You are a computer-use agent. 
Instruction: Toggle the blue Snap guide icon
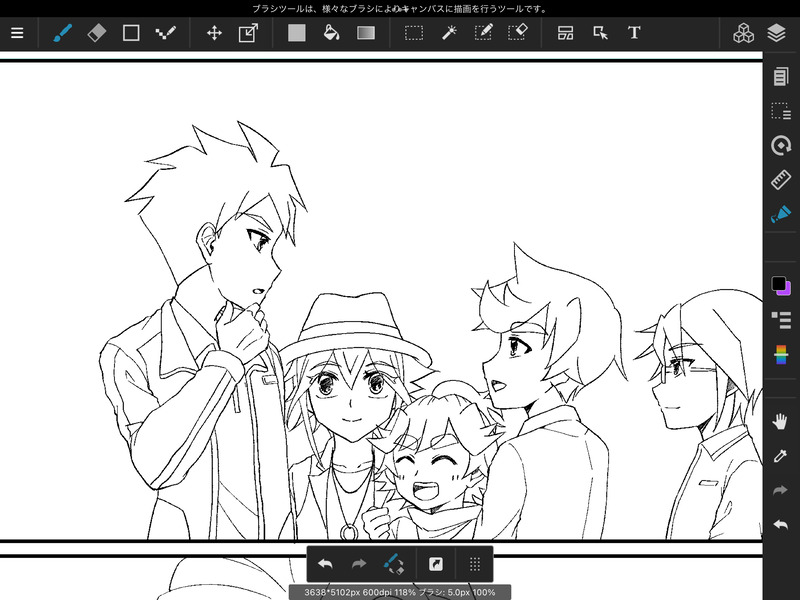point(781,214)
